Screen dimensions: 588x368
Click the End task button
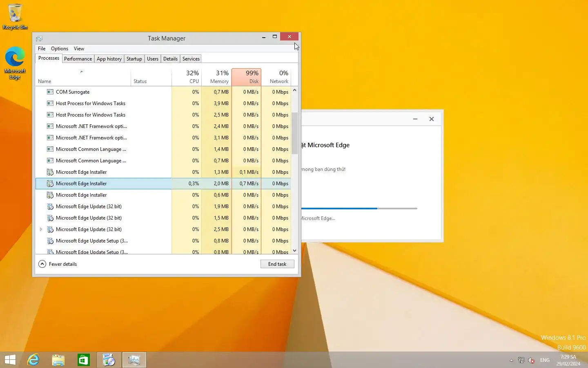277,264
